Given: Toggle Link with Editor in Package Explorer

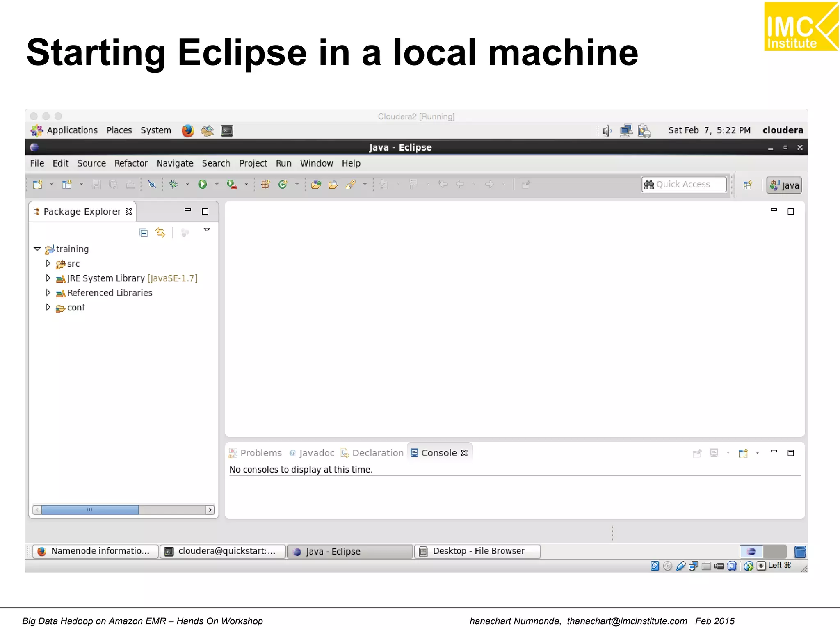Looking at the screenshot, I should point(160,233).
